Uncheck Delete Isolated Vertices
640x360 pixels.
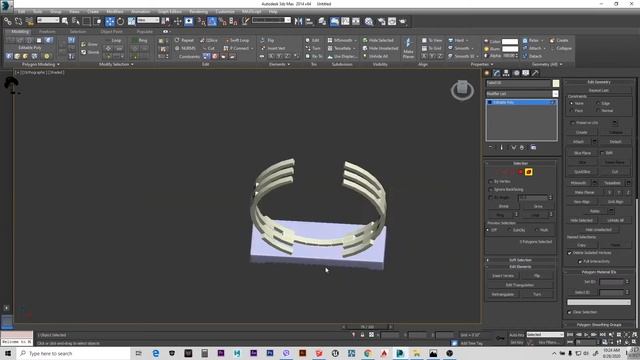pyautogui.click(x=570, y=253)
